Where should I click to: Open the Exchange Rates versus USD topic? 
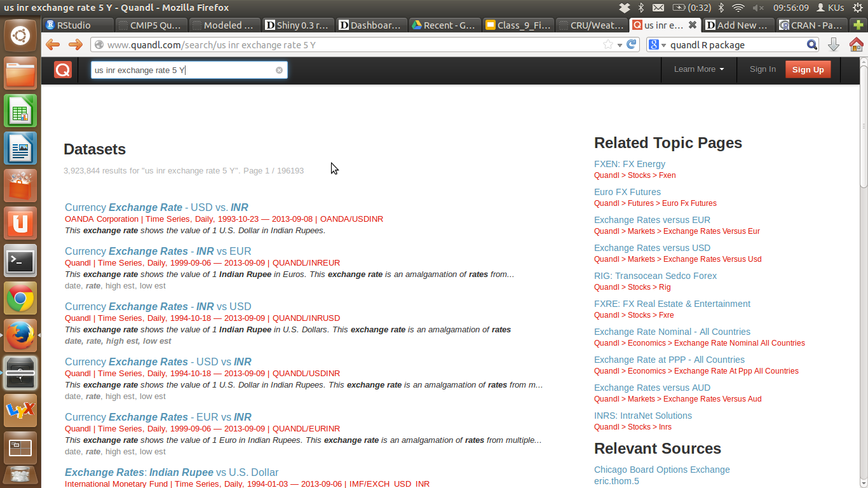coord(652,248)
